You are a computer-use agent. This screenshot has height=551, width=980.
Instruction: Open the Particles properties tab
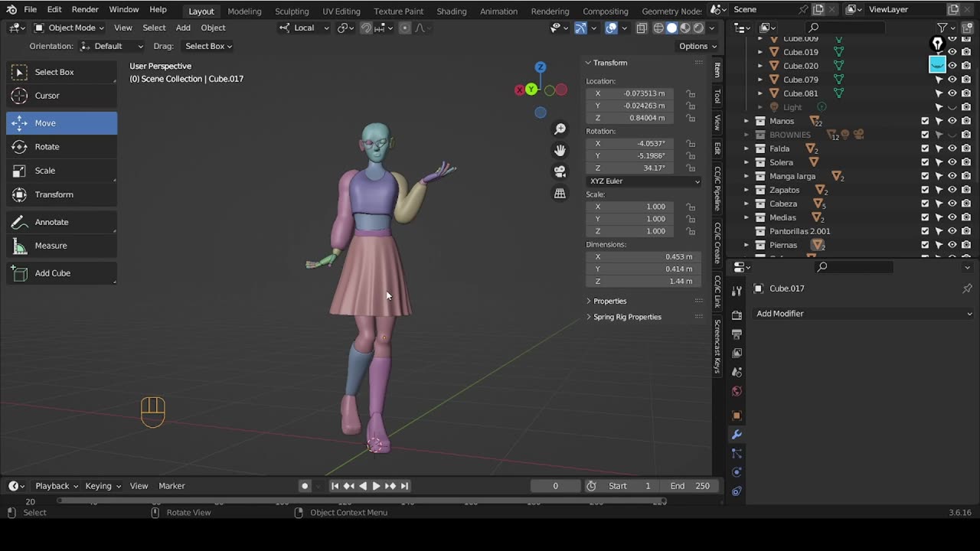(x=737, y=454)
